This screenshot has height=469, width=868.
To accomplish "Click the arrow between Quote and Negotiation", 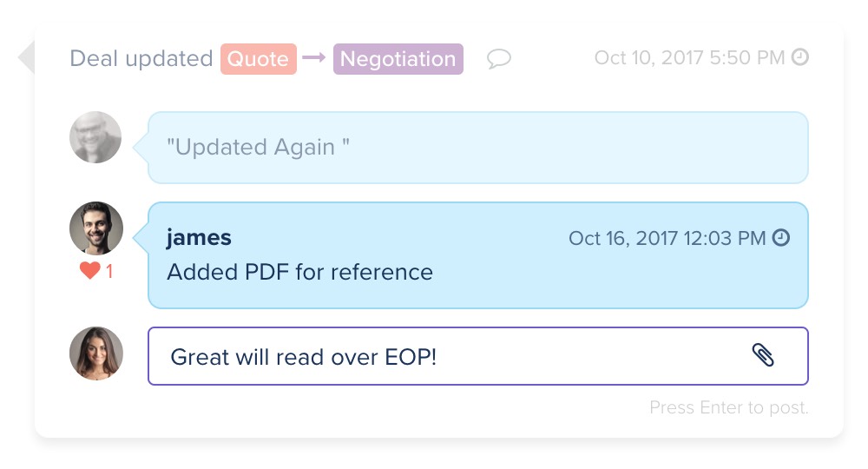I will [x=314, y=57].
